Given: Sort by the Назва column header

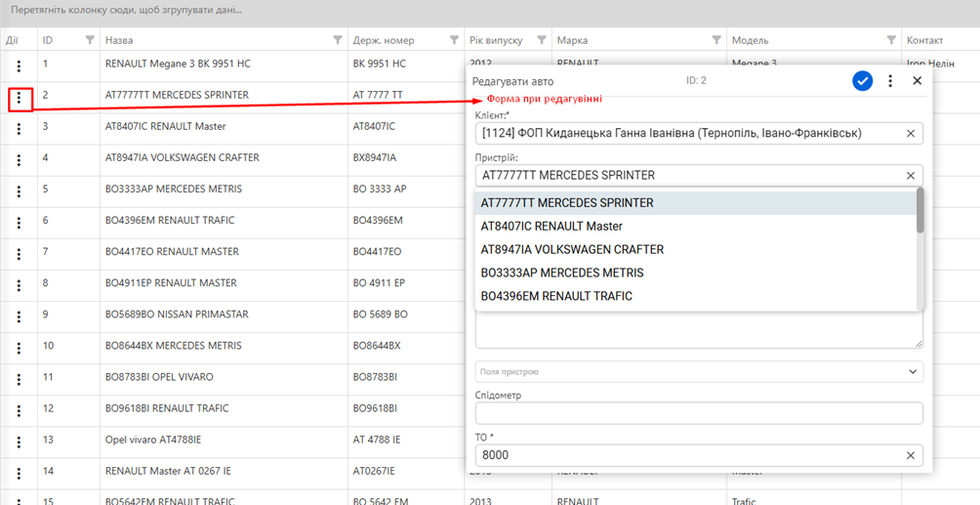Looking at the screenshot, I should 119,40.
